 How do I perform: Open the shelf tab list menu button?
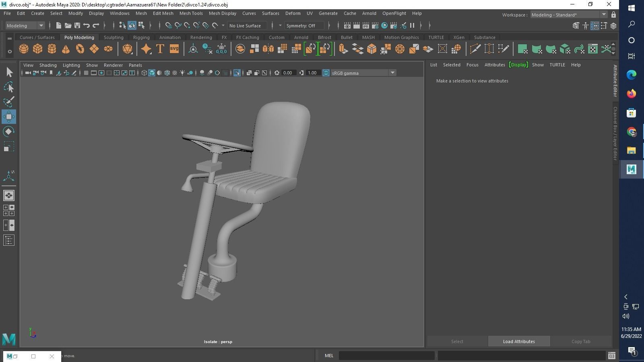[10, 39]
